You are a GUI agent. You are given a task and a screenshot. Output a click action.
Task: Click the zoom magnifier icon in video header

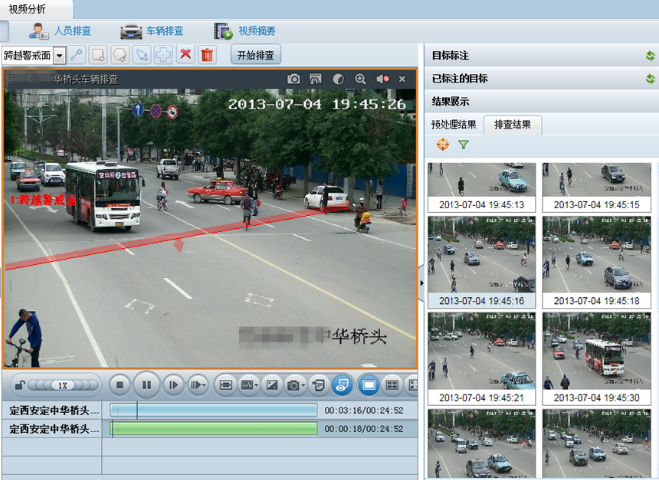(360, 79)
